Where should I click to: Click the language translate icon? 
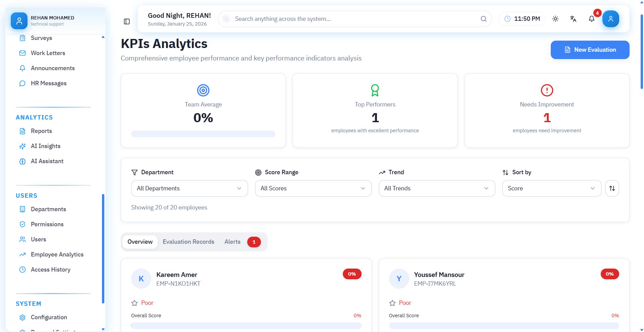(573, 19)
